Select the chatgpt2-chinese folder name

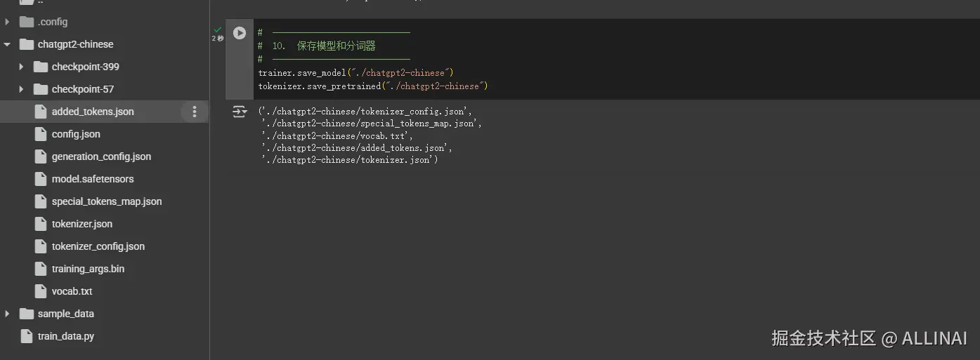tap(75, 44)
